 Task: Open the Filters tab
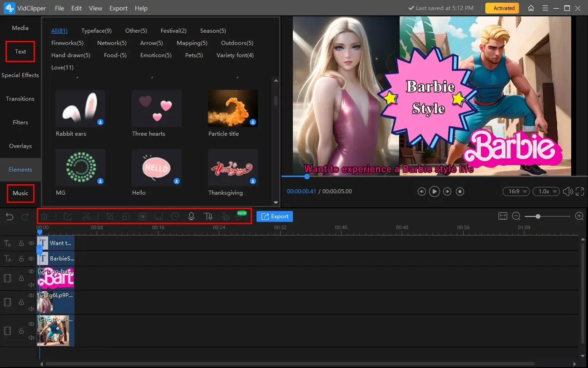[20, 123]
